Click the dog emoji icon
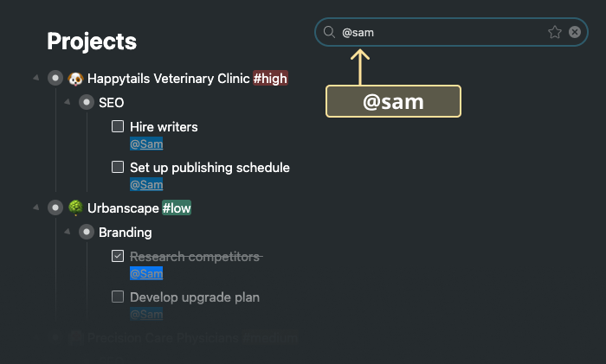The height and width of the screenshot is (364, 606). pos(76,79)
